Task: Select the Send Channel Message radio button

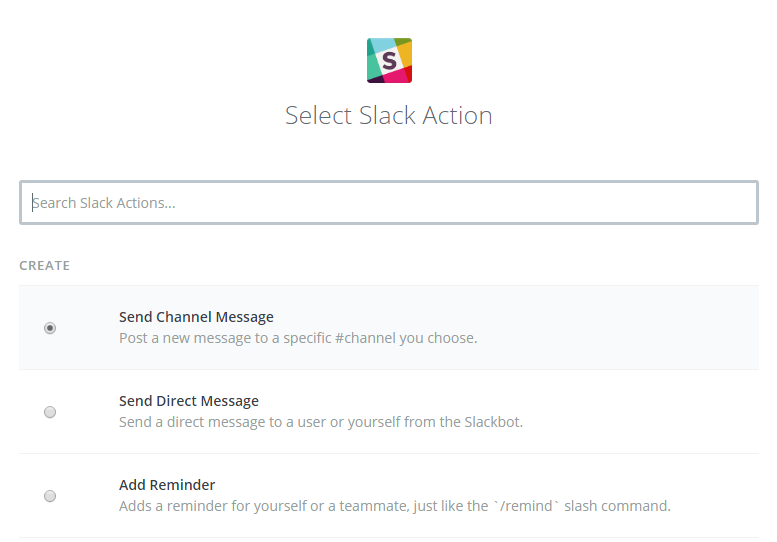Action: 50,328
